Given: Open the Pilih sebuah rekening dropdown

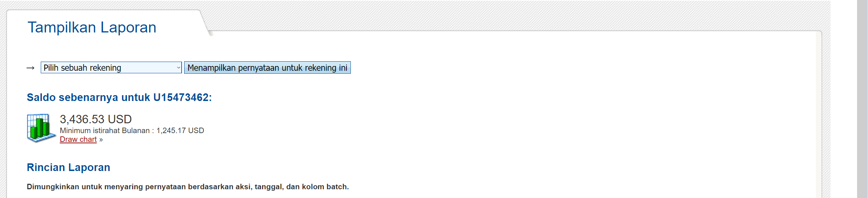Looking at the screenshot, I should (111, 67).
